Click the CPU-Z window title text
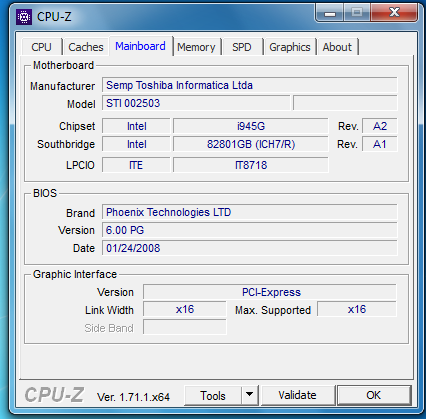 (54, 17)
